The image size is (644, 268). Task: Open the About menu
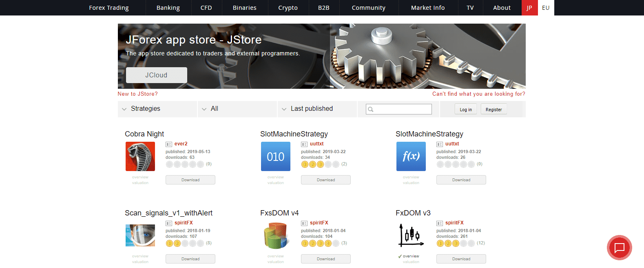click(502, 8)
